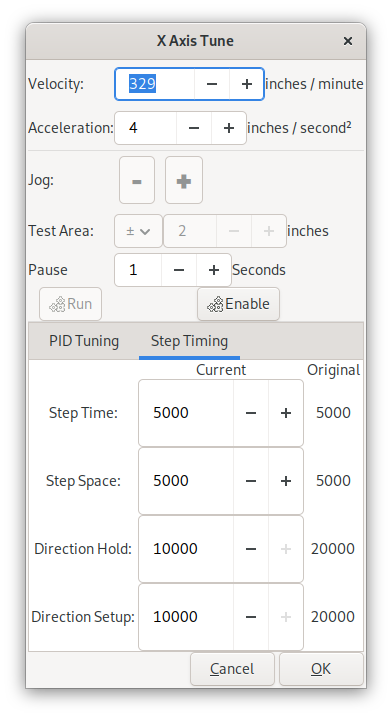Screen dimensions: 392x717
Task: Open the Test Area ± dropdown
Action: (x=138, y=231)
